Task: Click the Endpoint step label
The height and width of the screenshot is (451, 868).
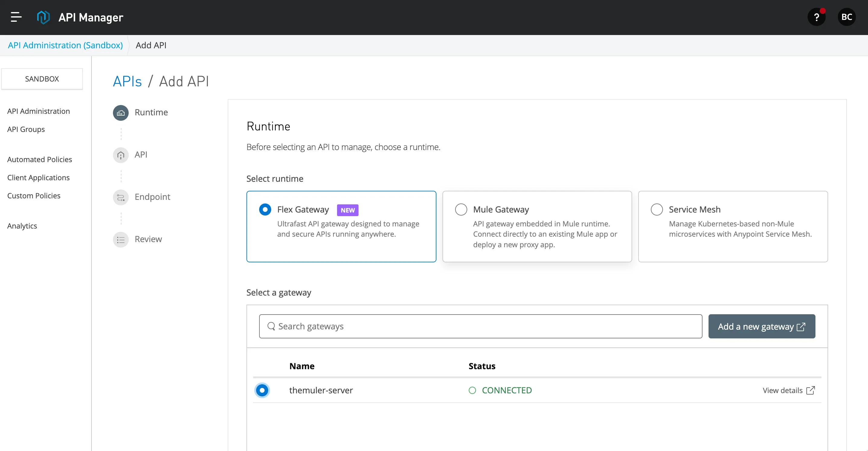Action: (x=152, y=197)
